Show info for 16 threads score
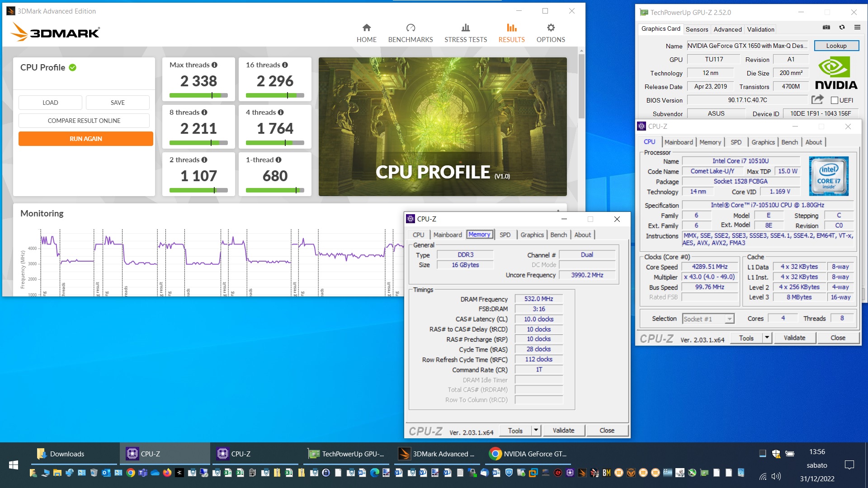This screenshot has width=868, height=488. click(285, 65)
